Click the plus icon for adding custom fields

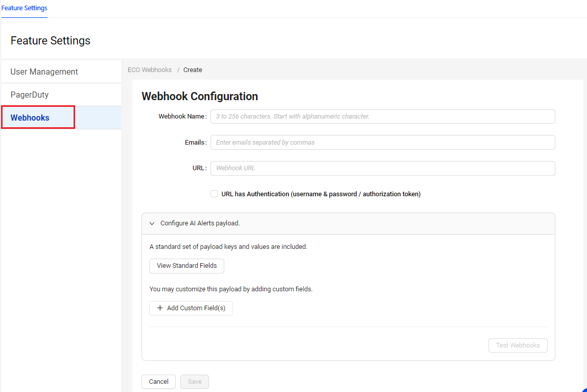click(160, 308)
